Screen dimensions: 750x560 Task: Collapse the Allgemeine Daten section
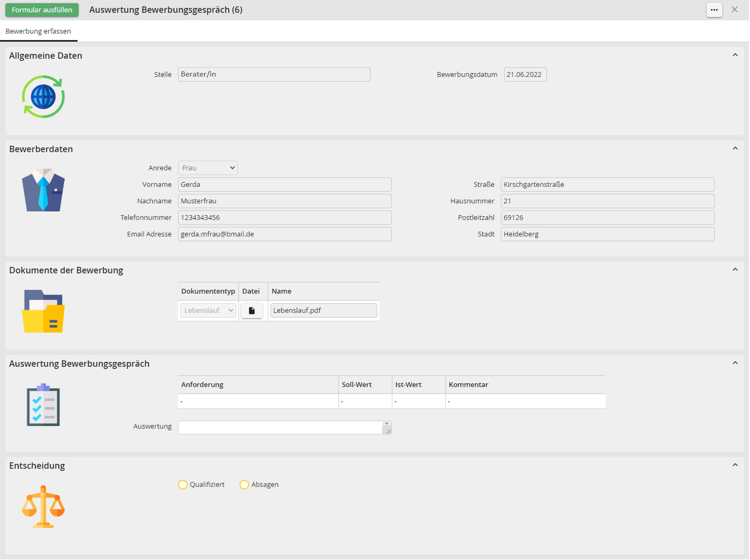coord(735,55)
